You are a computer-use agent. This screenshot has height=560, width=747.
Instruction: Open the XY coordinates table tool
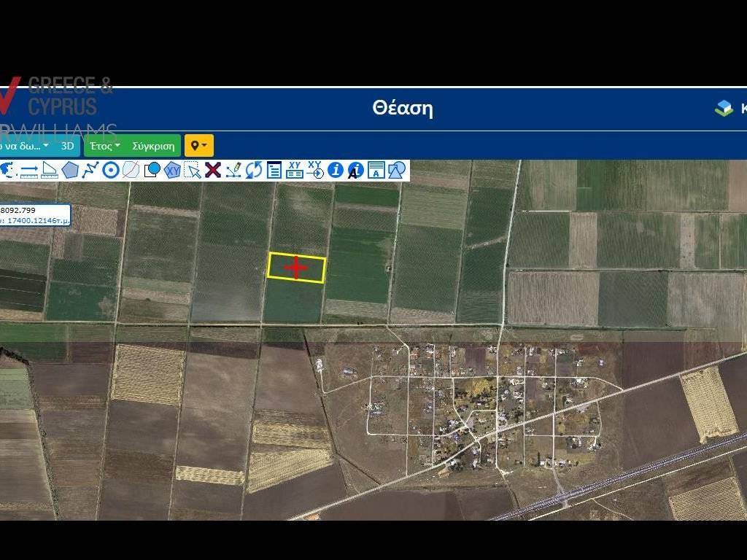295,171
